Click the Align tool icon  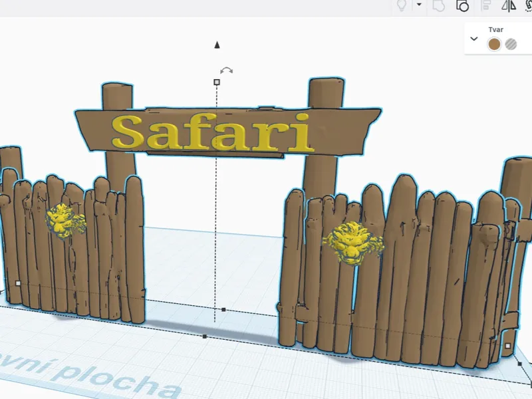[x=486, y=5]
